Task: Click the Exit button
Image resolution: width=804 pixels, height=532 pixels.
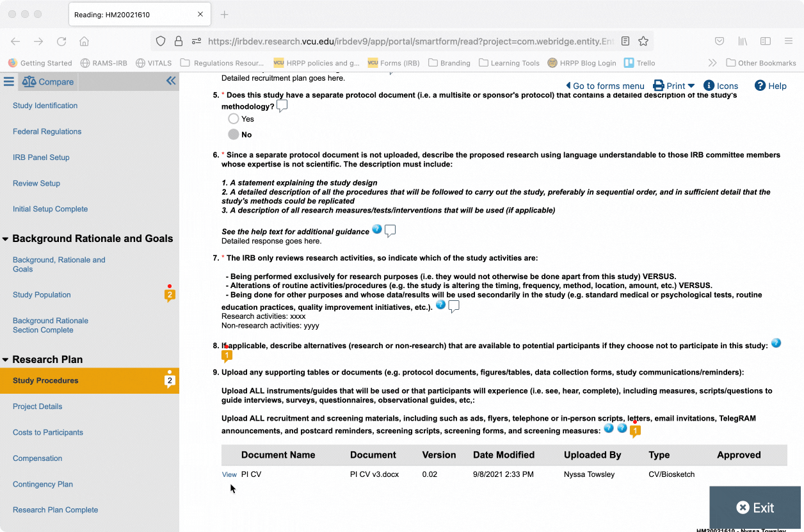Action: 755,508
